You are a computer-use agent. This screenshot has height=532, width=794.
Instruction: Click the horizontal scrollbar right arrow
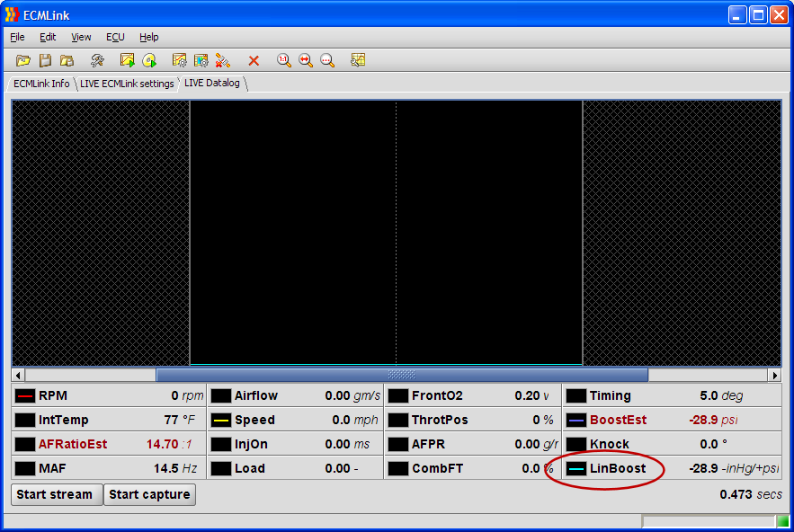(x=774, y=375)
